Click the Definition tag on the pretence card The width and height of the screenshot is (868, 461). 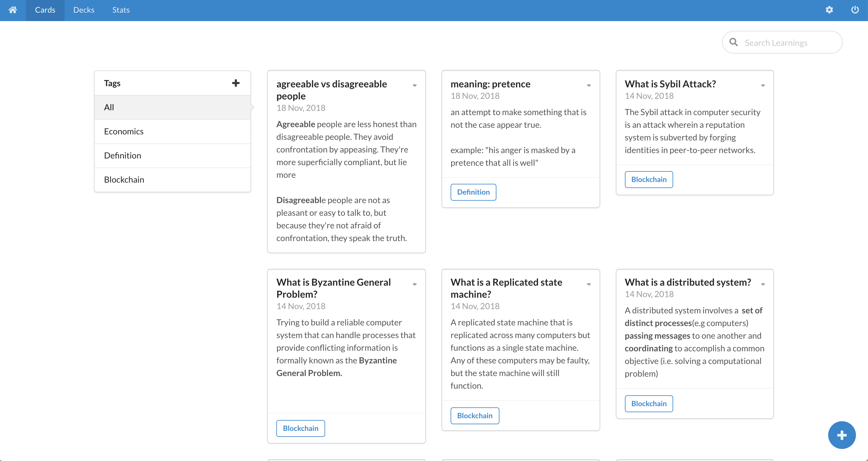coord(473,192)
